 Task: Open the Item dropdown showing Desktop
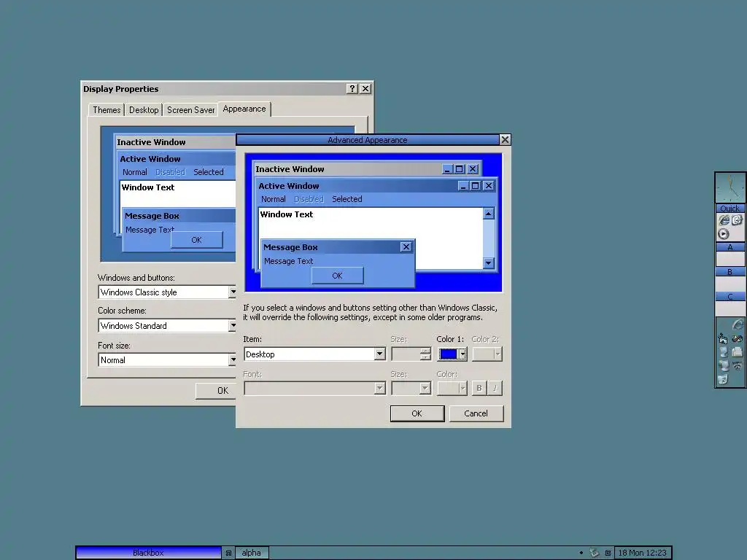379,354
